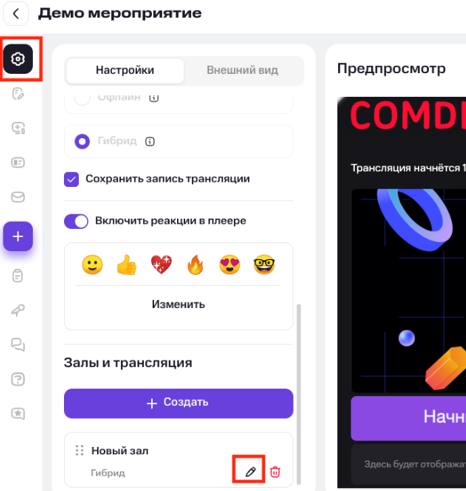Image resolution: width=466 pixels, height=491 pixels.
Task: Uncheck Сохранить запись трансляции checkbox
Action: pyautogui.click(x=71, y=179)
